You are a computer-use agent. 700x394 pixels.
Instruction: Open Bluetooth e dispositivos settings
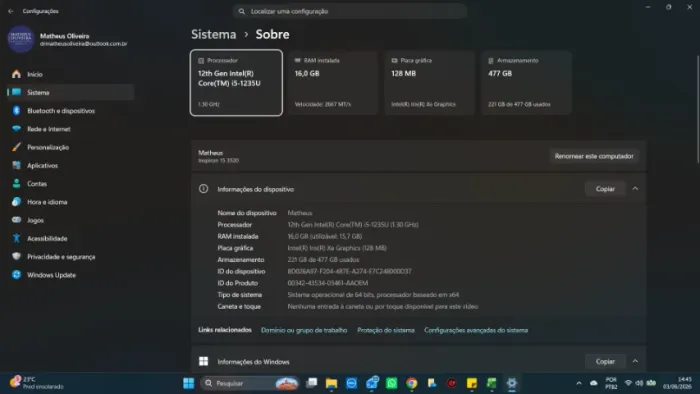71,111
